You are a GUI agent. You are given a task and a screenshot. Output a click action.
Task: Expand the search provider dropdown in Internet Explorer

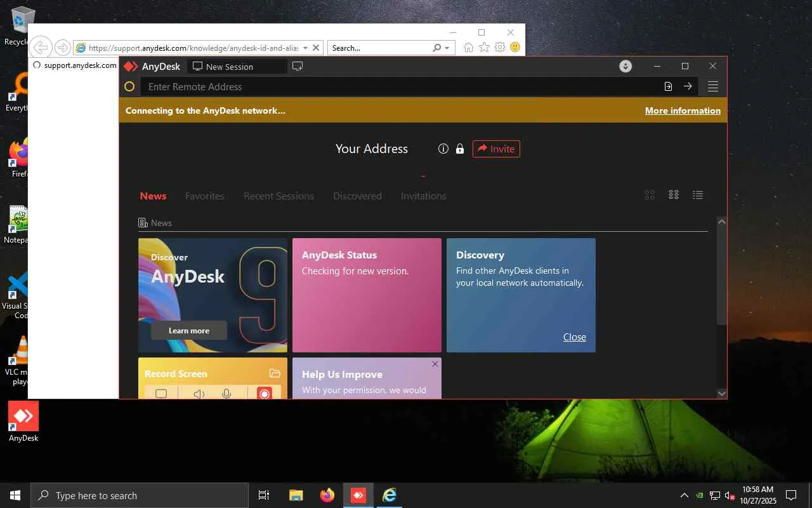[447, 48]
